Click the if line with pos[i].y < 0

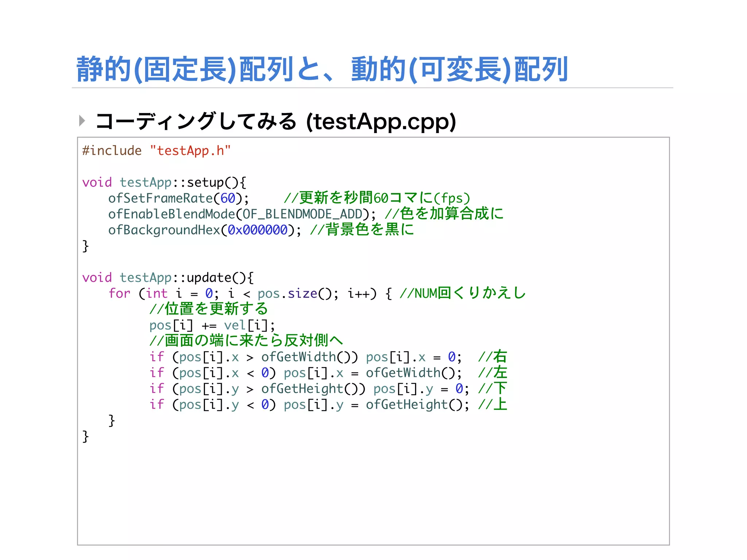[309, 405]
